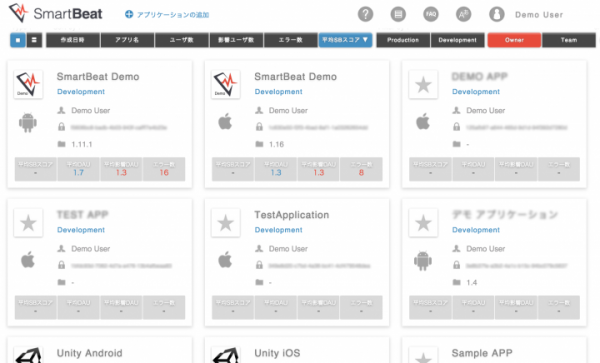Click the lock icon in Android SmartBeat Demo card
The image size is (600, 363).
point(61,127)
